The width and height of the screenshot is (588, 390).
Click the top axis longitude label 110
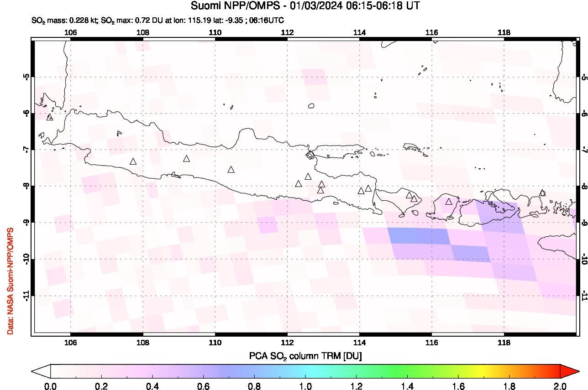215,32
